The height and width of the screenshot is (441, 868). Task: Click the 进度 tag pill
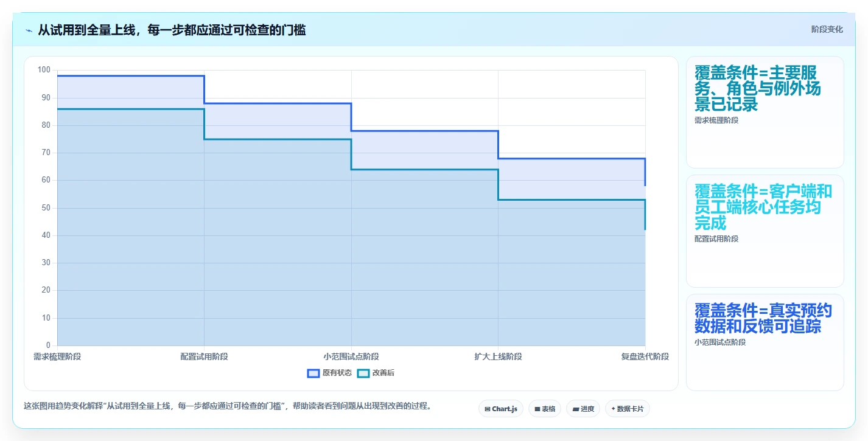(583, 409)
